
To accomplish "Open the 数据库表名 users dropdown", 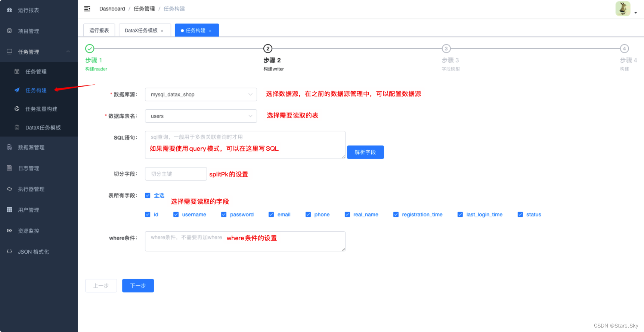I will tap(201, 116).
